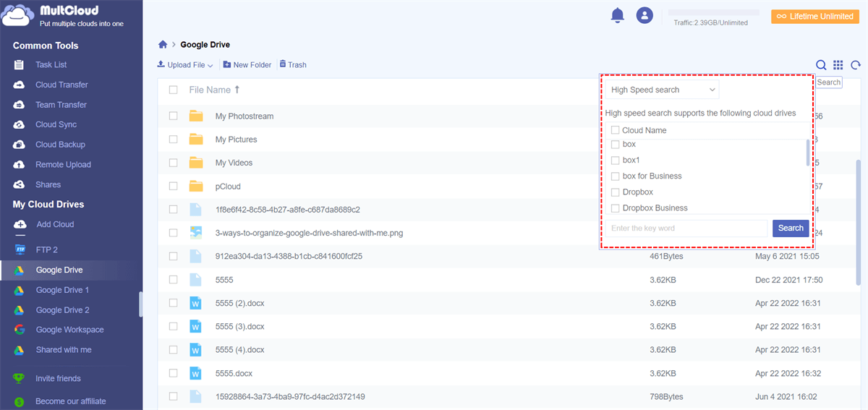The height and width of the screenshot is (410, 868).
Task: Open Shared with me drive
Action: pos(64,350)
